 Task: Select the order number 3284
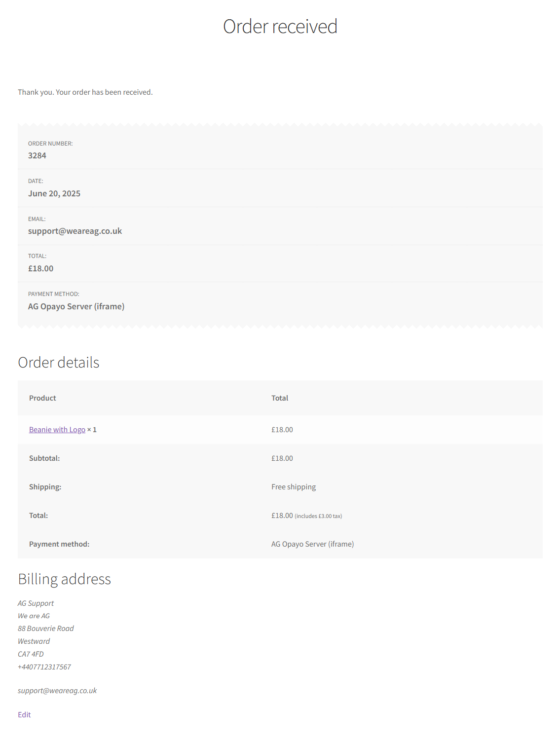(37, 155)
